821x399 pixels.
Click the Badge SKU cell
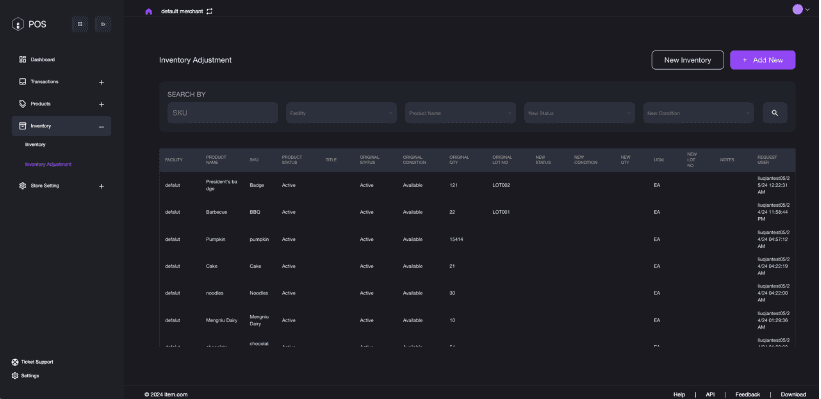(257, 185)
